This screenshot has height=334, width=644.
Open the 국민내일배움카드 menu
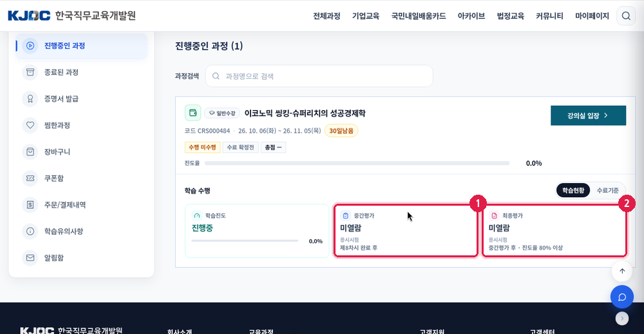[x=419, y=16]
